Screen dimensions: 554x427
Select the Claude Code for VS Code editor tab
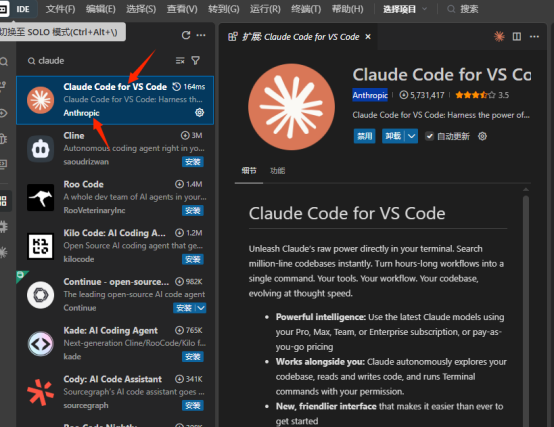[300, 37]
